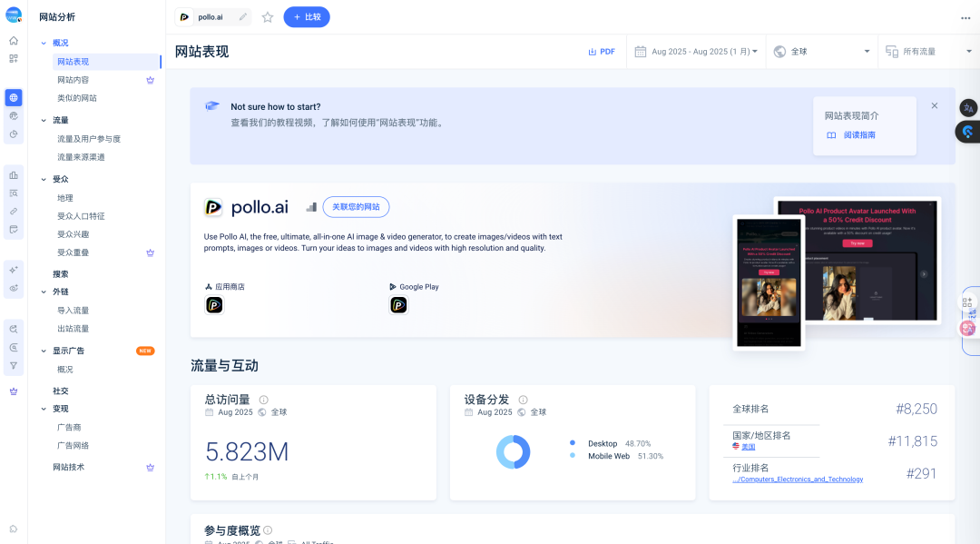The image size is (980, 544).
Task: Select 类似的网站 in sidebar
Action: 77,98
